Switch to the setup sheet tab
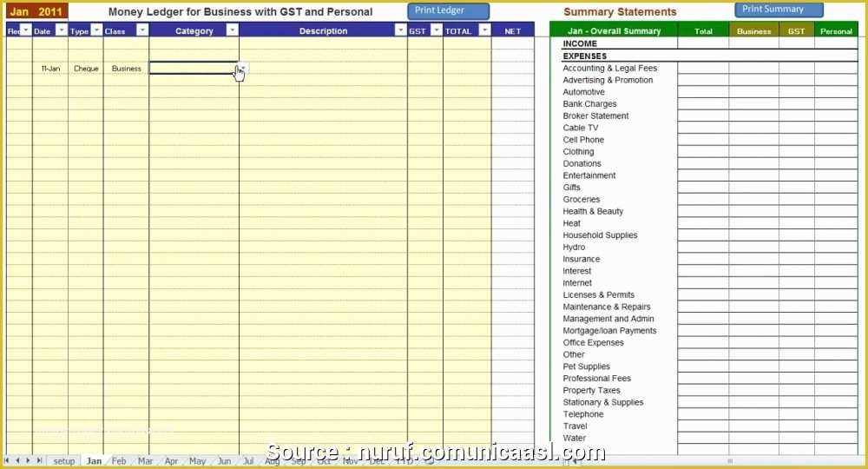Viewport: 868px width, 469px height. [64, 461]
